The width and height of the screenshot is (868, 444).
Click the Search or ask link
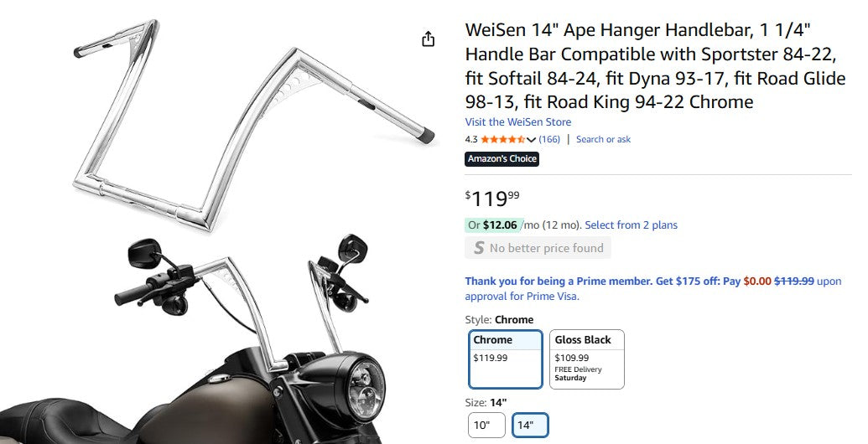[x=603, y=139]
